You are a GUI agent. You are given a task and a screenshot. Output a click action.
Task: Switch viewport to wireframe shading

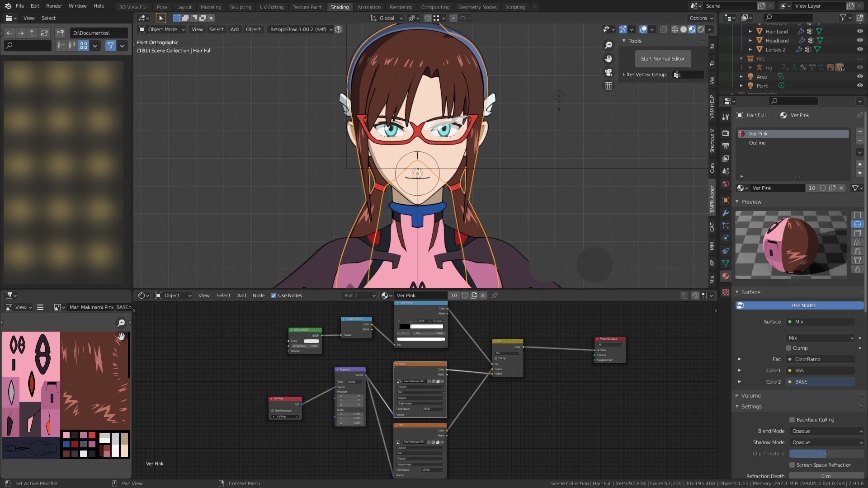point(675,29)
